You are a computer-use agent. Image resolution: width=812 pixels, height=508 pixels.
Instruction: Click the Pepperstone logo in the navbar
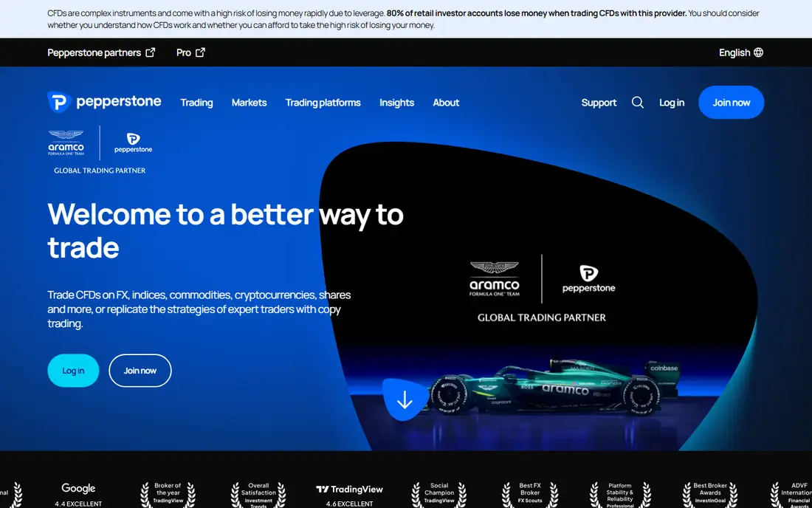click(x=104, y=101)
